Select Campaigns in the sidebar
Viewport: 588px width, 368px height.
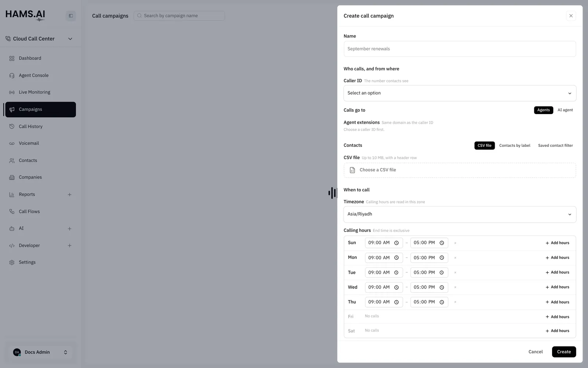tap(40, 110)
